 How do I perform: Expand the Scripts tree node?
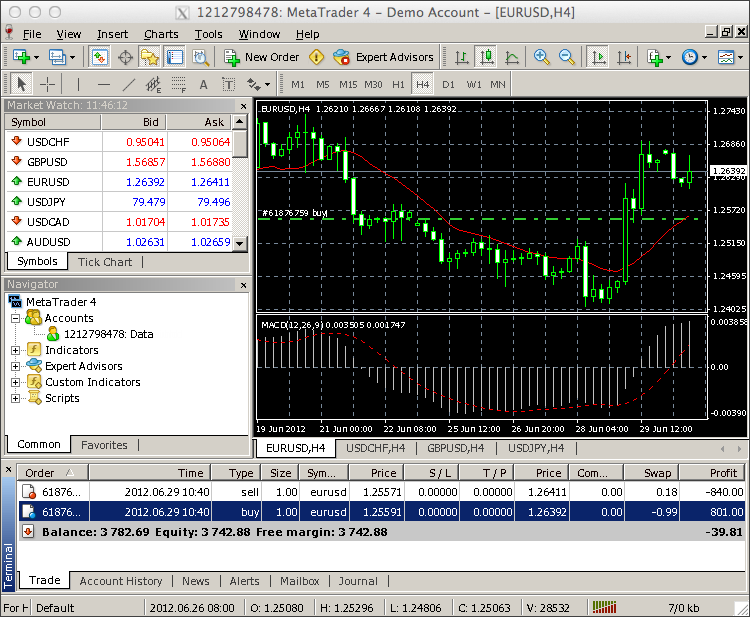(15, 398)
